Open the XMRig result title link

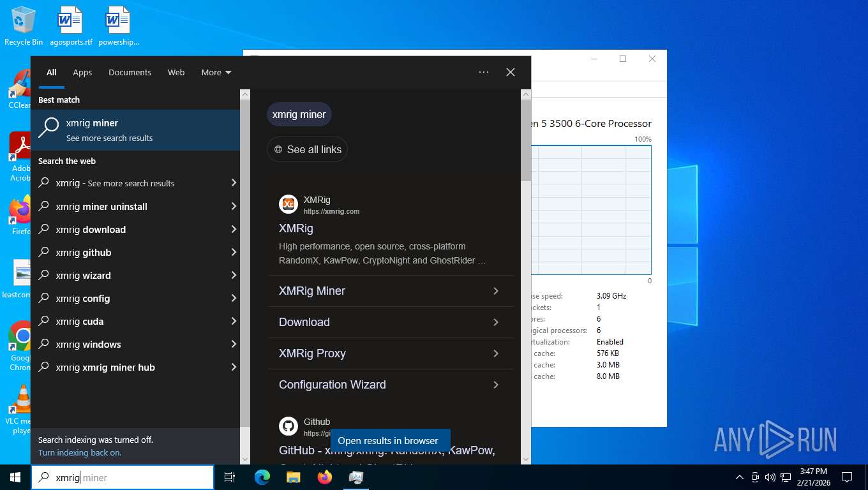point(296,228)
